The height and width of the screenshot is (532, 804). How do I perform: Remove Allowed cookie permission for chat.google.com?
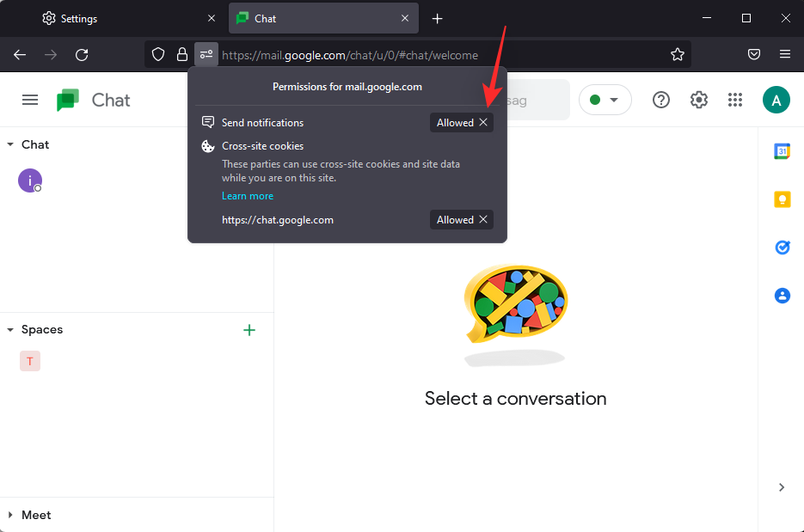[483, 220]
